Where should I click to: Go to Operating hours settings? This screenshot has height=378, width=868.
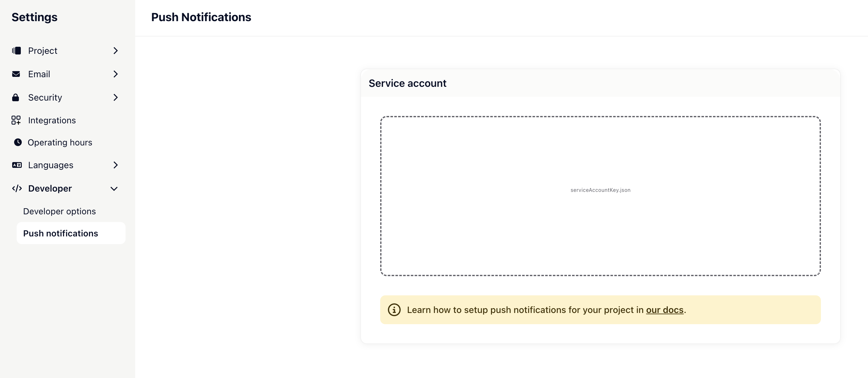60,143
